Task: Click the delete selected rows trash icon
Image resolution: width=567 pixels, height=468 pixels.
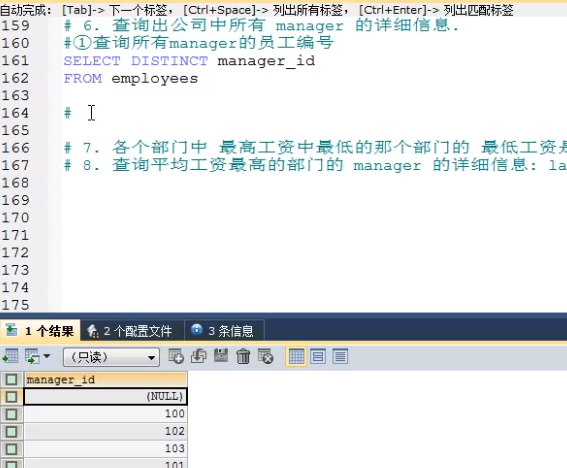Action: coord(243,356)
